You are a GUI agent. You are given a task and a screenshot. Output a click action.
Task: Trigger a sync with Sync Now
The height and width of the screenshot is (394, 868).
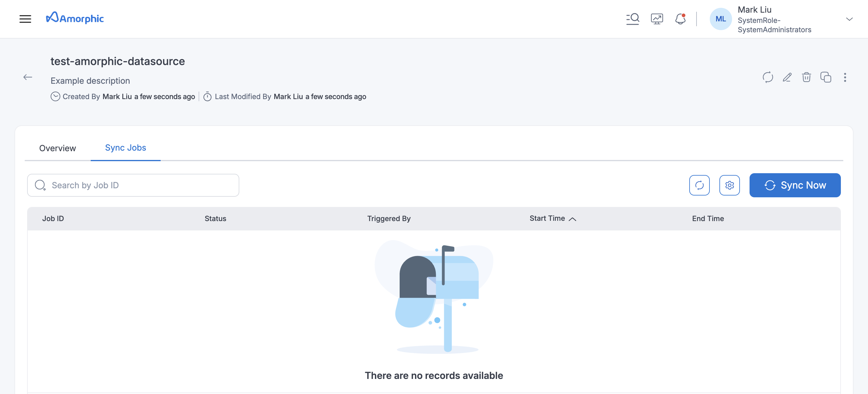pyautogui.click(x=795, y=185)
